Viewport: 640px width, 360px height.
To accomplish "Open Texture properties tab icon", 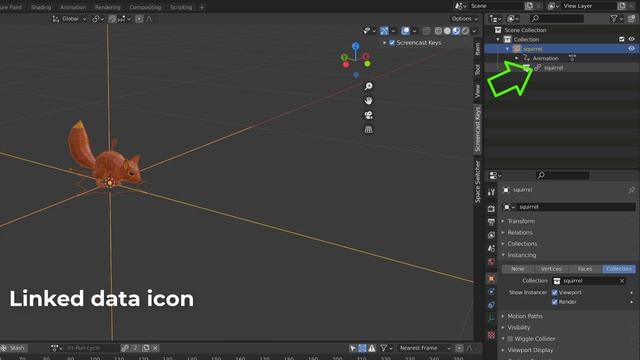I will click(491, 335).
